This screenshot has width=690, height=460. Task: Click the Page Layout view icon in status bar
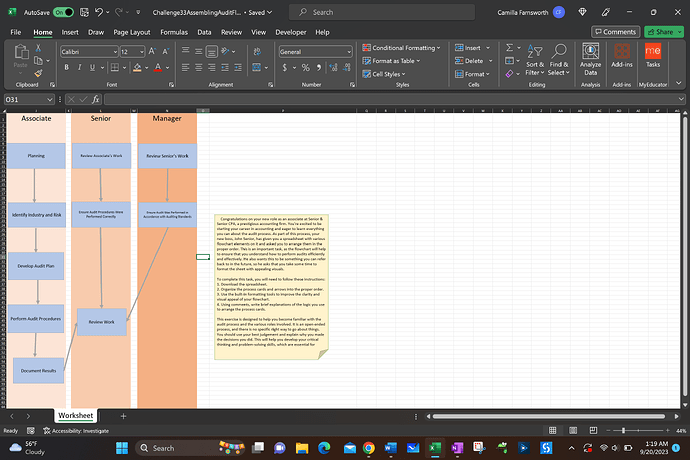pos(573,430)
